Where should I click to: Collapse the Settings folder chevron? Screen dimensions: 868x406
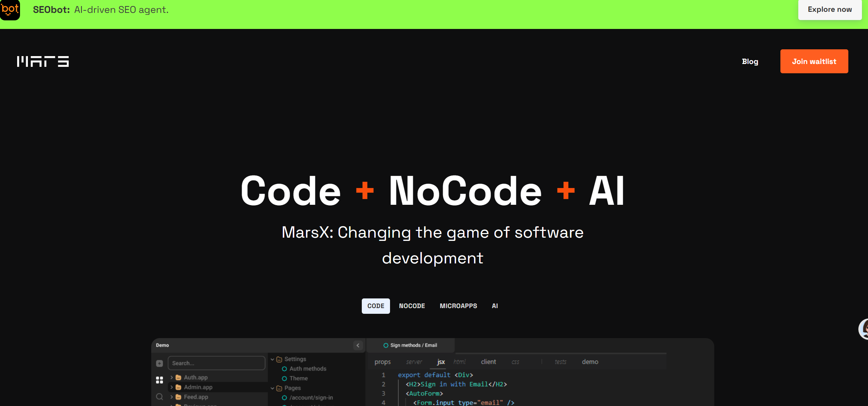(x=272, y=359)
